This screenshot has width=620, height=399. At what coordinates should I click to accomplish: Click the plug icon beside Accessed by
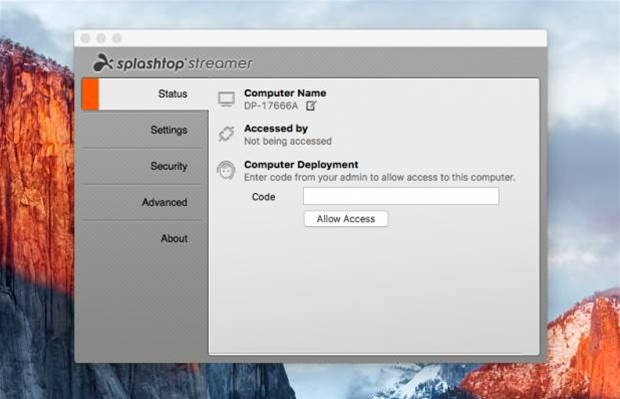click(227, 134)
